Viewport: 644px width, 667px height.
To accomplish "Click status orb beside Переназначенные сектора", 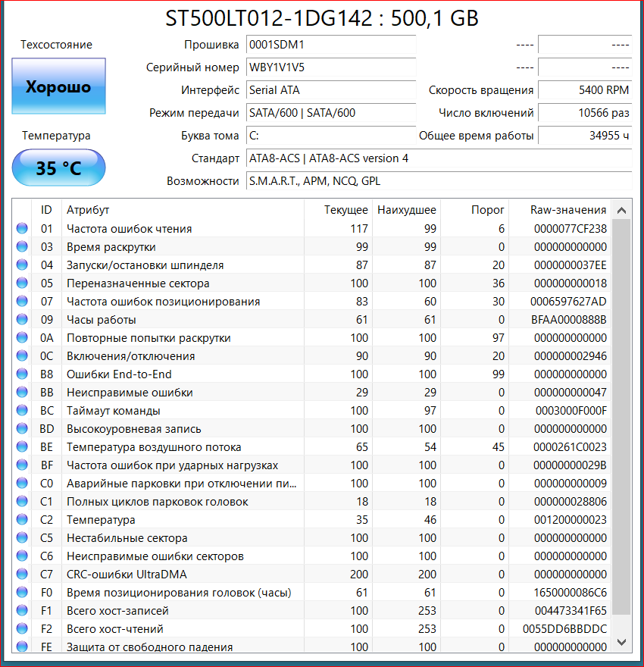I will pos(21,283).
